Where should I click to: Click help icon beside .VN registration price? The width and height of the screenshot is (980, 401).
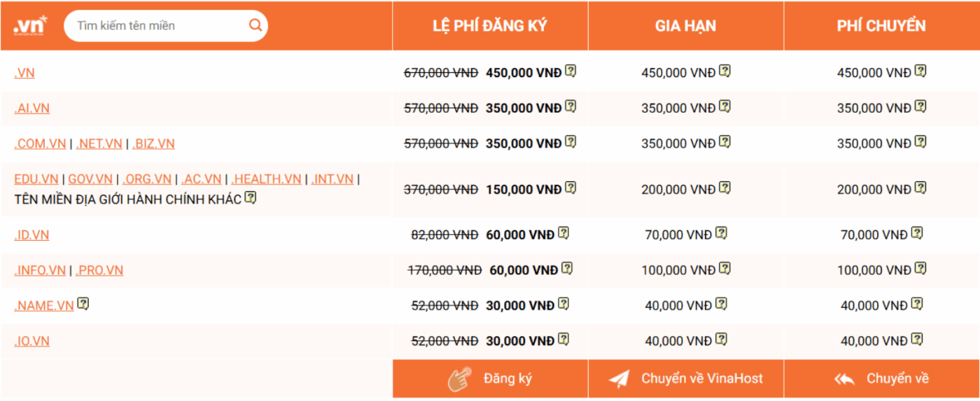(570, 71)
